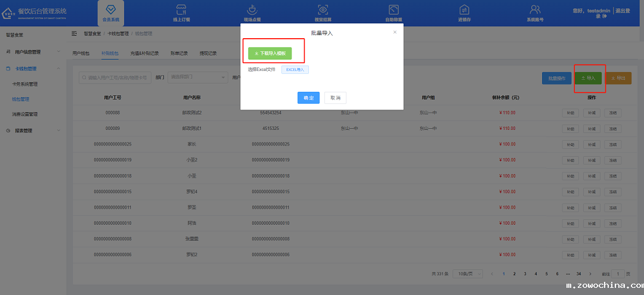The image size is (644, 295).
Task: Click the EXCEL导入 file button
Action: 295,70
